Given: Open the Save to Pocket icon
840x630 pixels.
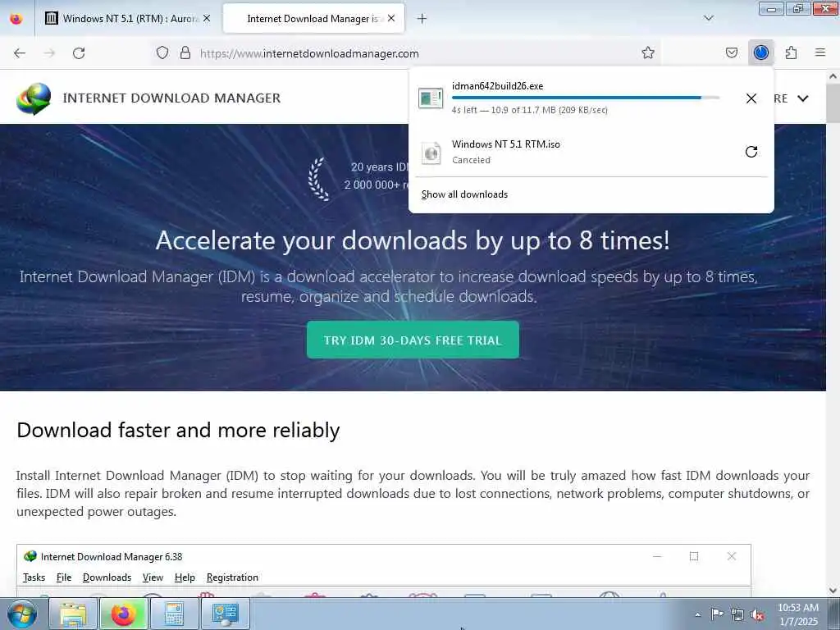Looking at the screenshot, I should tap(731, 52).
